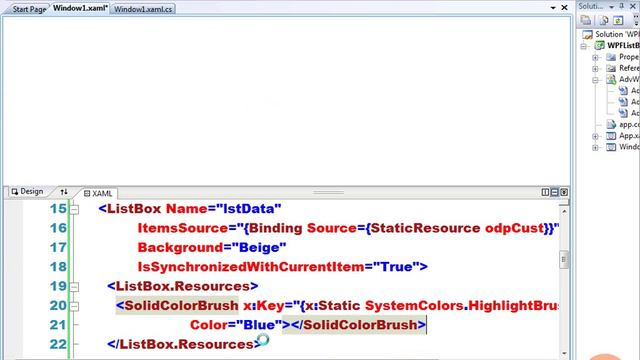Viewport: 640px width, 360px height.
Task: Select the horizontal split view icon
Action: [x=554, y=192]
